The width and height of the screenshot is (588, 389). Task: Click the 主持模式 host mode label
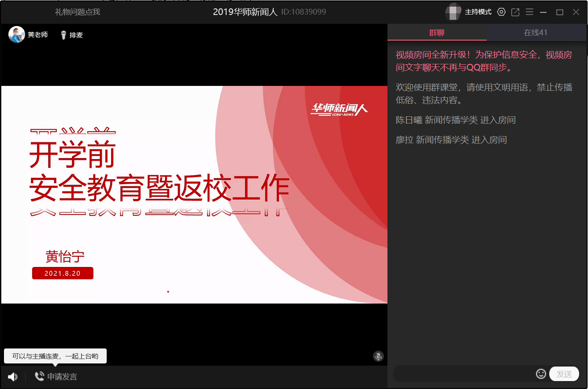coord(478,12)
